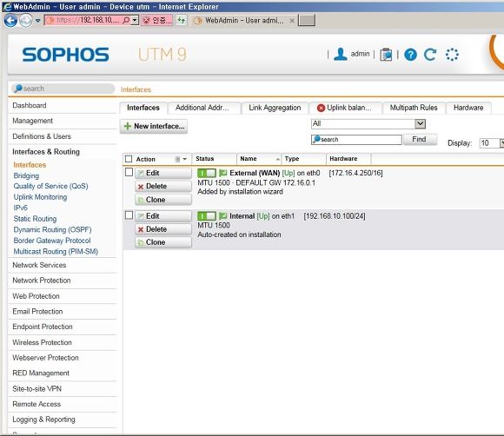Click the address bar search magnifier icon
The image size is (504, 436).
(126, 20)
